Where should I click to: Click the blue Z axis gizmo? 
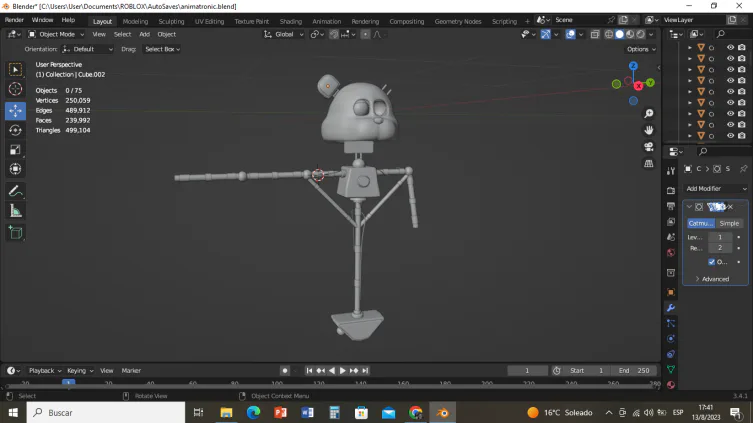click(633, 66)
